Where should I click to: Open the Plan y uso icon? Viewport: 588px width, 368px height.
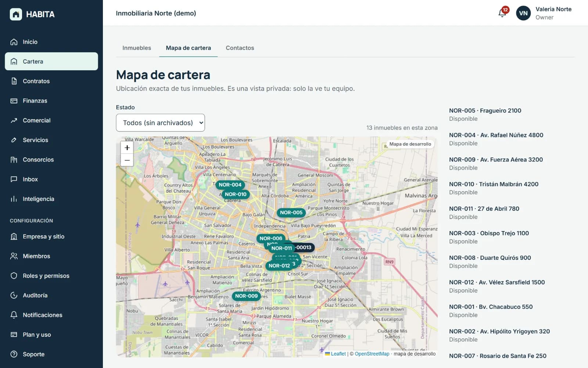pyautogui.click(x=14, y=335)
